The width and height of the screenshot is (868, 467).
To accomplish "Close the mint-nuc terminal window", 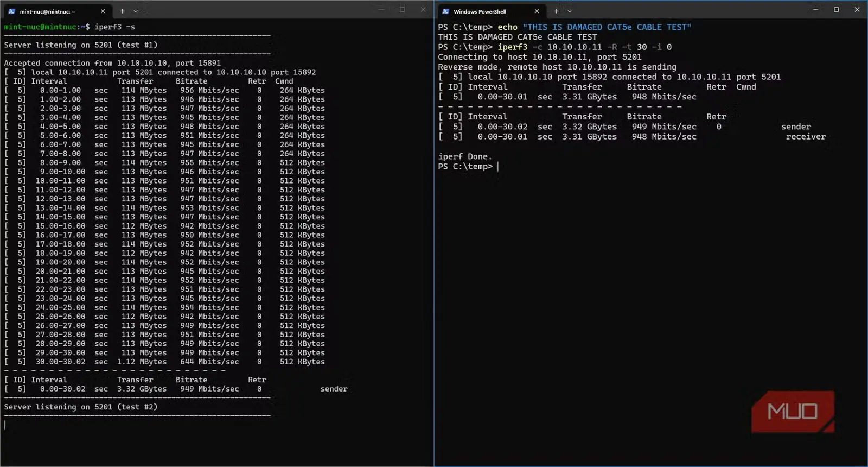I will coord(423,9).
